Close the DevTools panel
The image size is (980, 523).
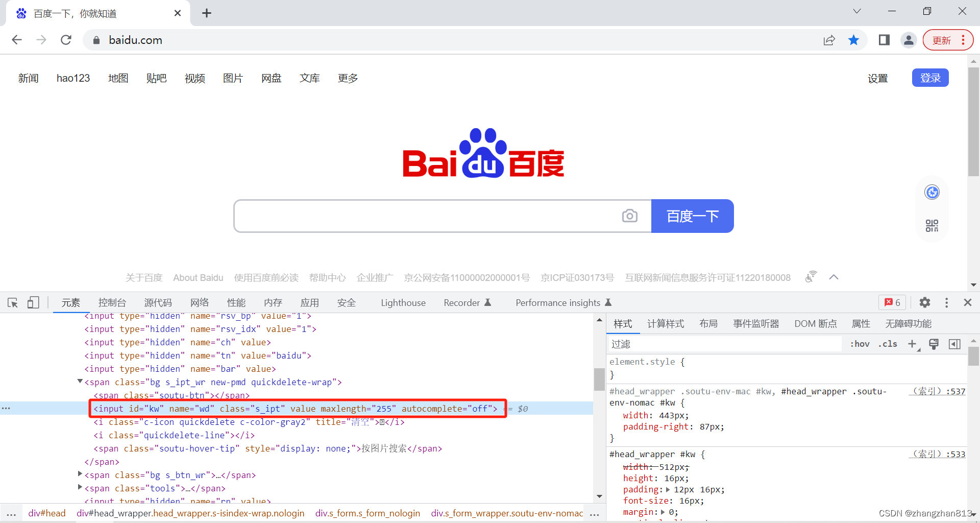pos(967,302)
